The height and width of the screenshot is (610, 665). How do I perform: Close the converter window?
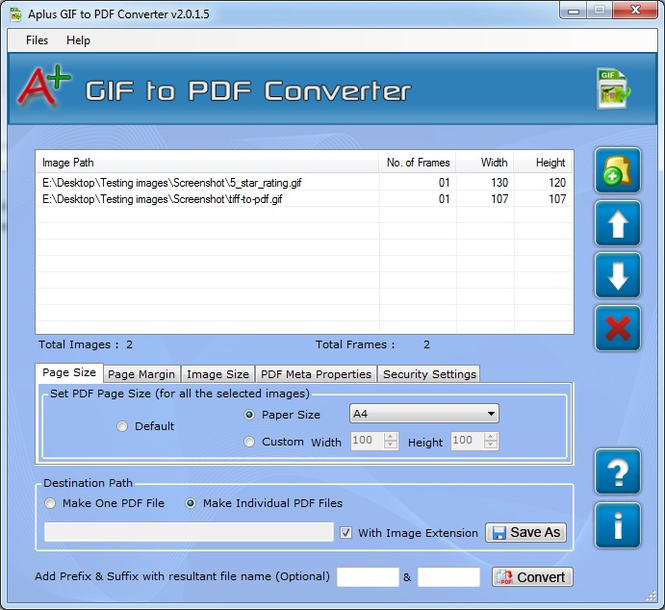[x=635, y=10]
